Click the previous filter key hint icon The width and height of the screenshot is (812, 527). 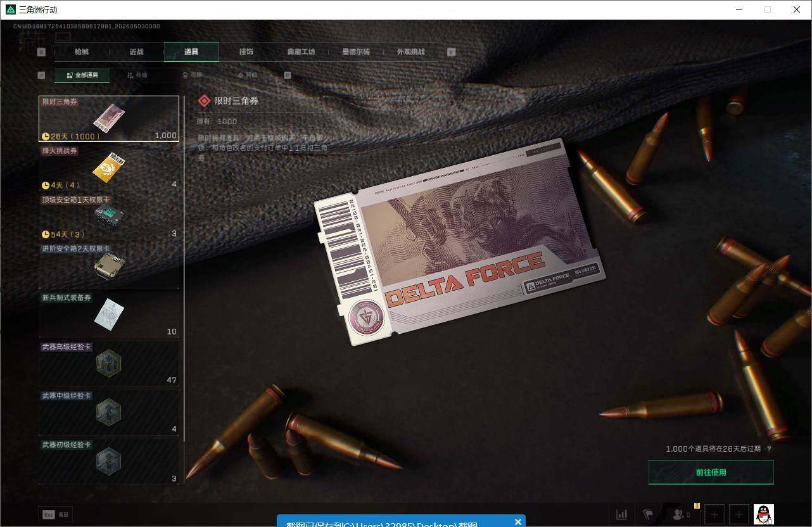42,75
